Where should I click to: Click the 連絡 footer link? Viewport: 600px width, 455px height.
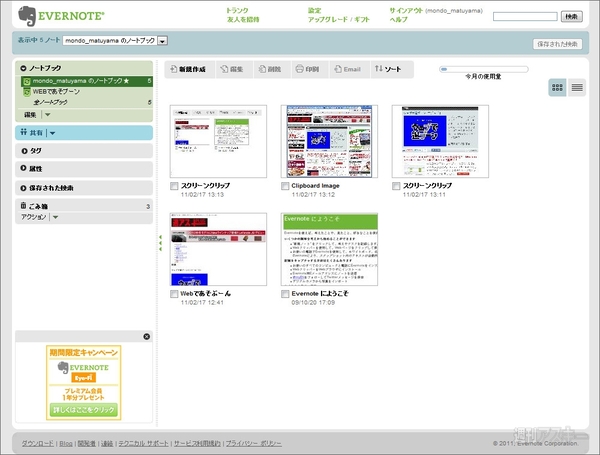107,444
